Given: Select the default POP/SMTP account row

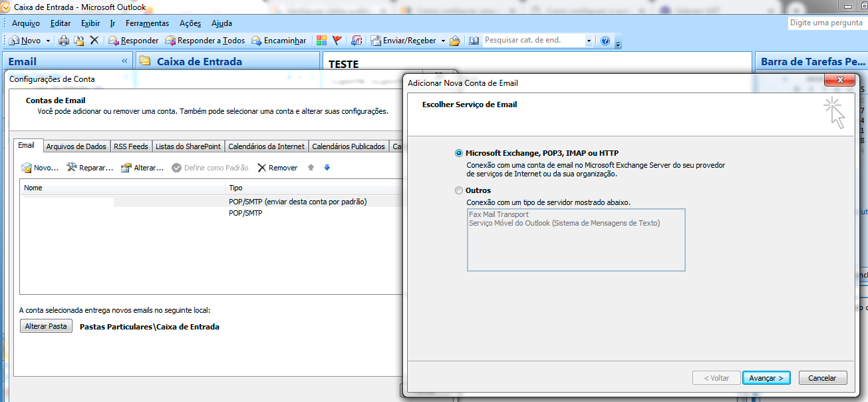Looking at the screenshot, I should pos(212,201).
